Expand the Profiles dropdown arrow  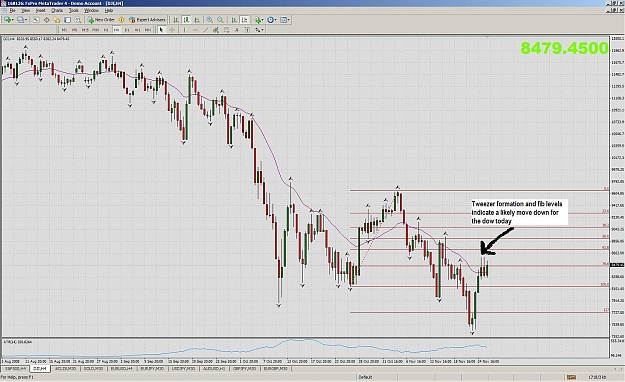click(x=26, y=20)
